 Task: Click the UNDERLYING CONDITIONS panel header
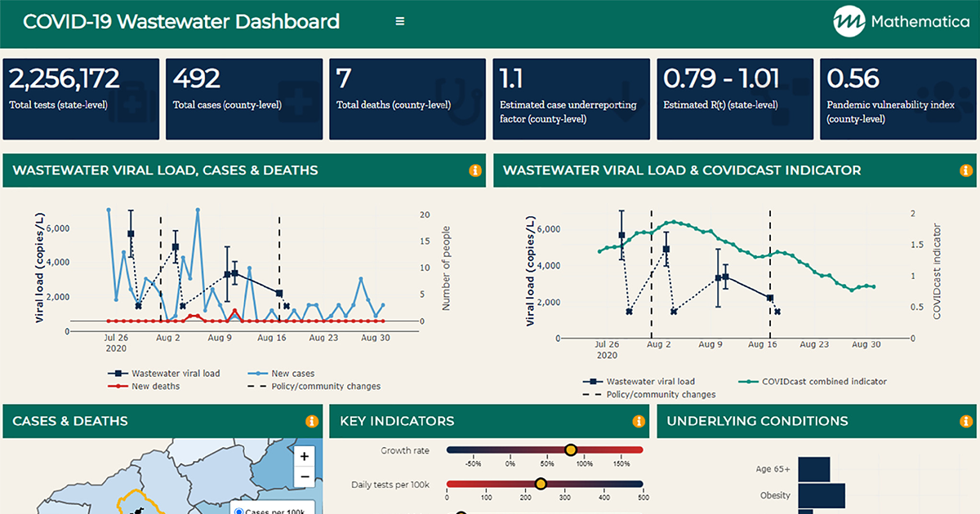817,422
